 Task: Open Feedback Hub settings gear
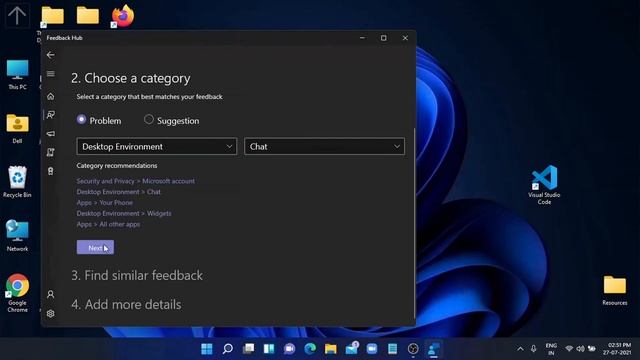(50, 313)
